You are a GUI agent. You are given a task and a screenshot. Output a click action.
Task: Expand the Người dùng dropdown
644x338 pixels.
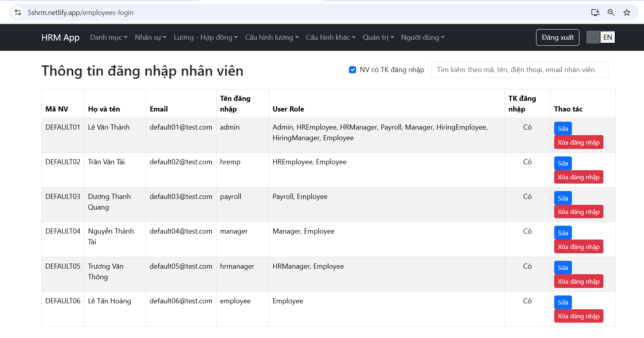coord(423,37)
